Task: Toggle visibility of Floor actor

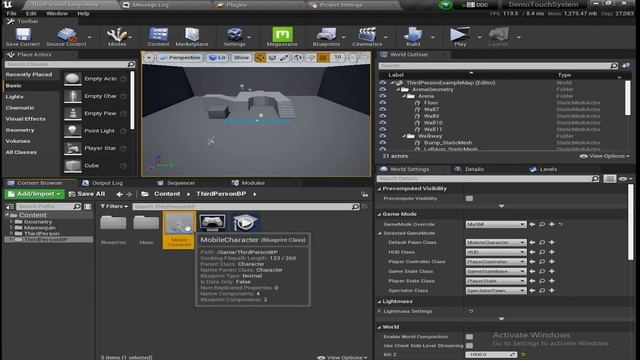Action: (382, 103)
